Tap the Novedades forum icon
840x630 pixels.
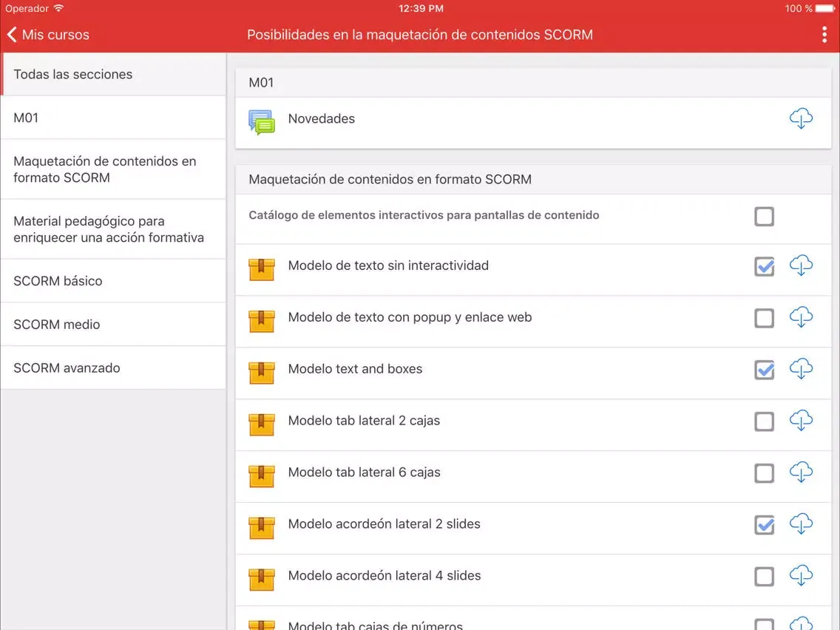(x=262, y=121)
